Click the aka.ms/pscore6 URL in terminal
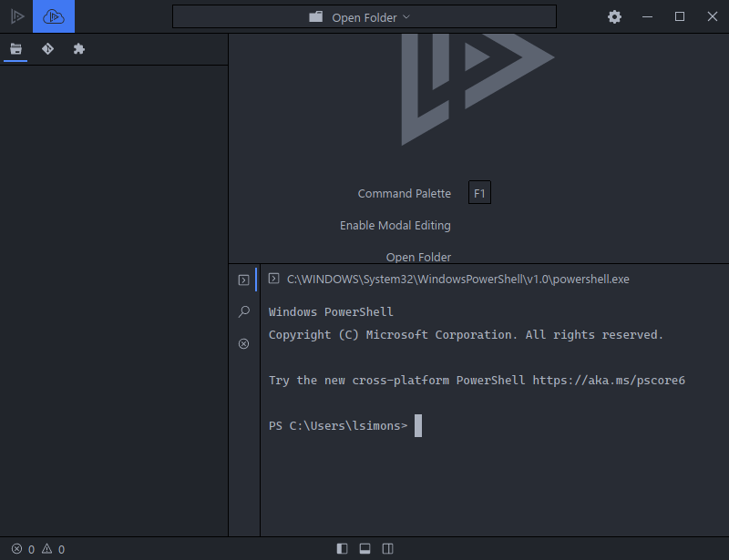The image size is (729, 560). [609, 380]
